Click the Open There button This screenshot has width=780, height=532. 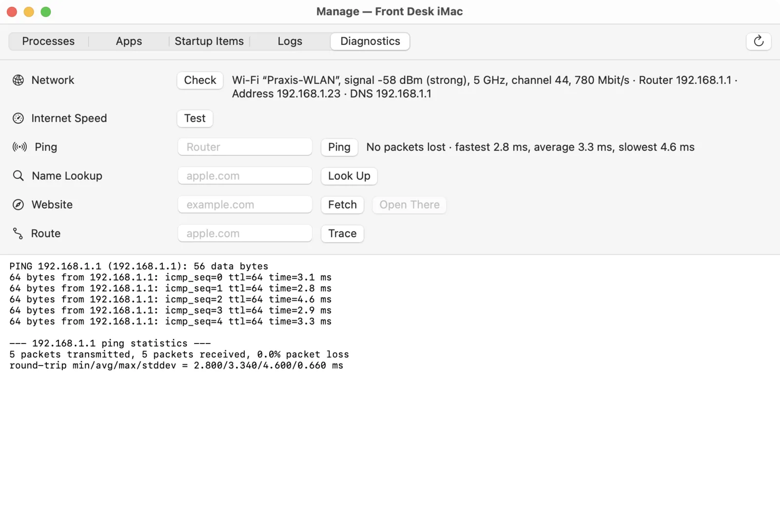pos(409,205)
